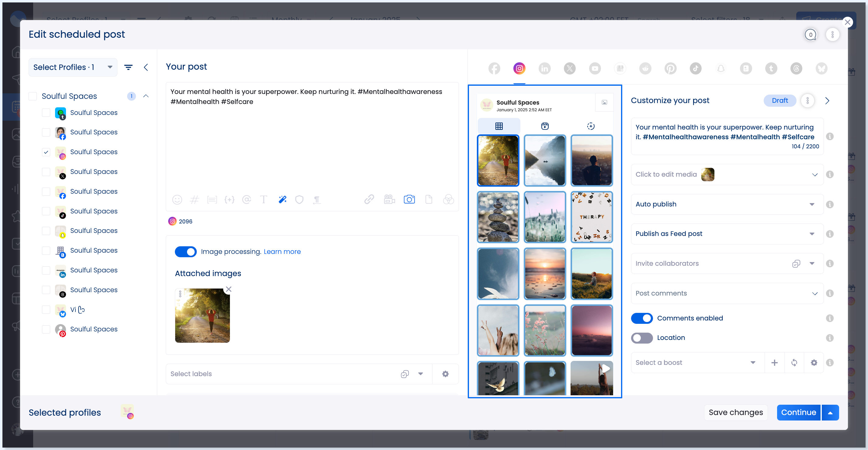Image resolution: width=868 pixels, height=450 pixels.
Task: Open the Invite collaborators dropdown
Action: click(727, 263)
